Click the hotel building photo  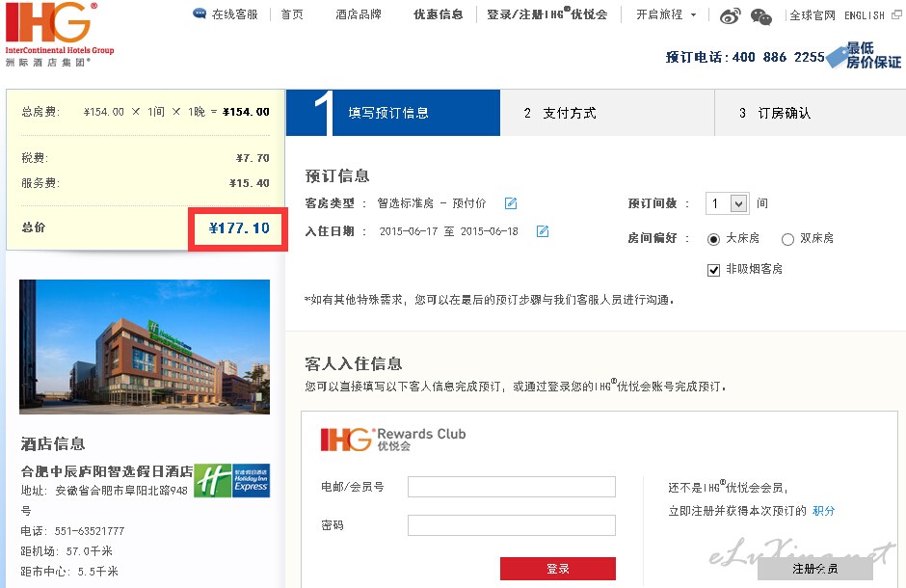[x=145, y=347]
